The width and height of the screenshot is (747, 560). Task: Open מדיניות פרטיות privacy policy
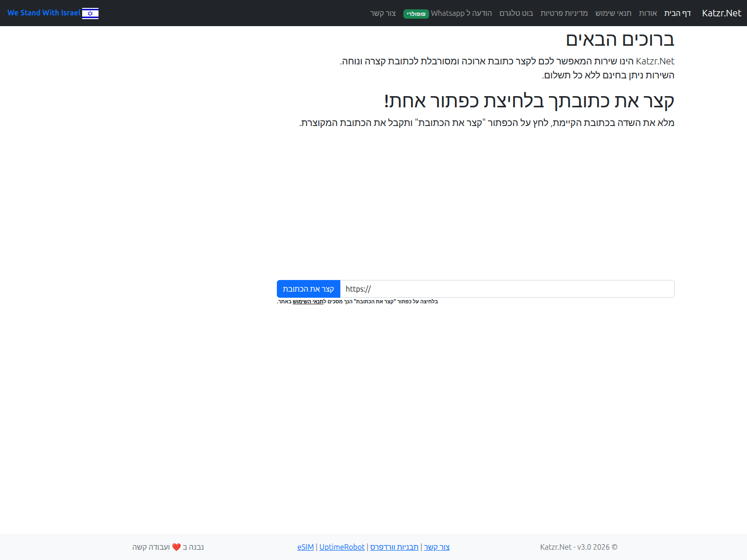coord(564,13)
